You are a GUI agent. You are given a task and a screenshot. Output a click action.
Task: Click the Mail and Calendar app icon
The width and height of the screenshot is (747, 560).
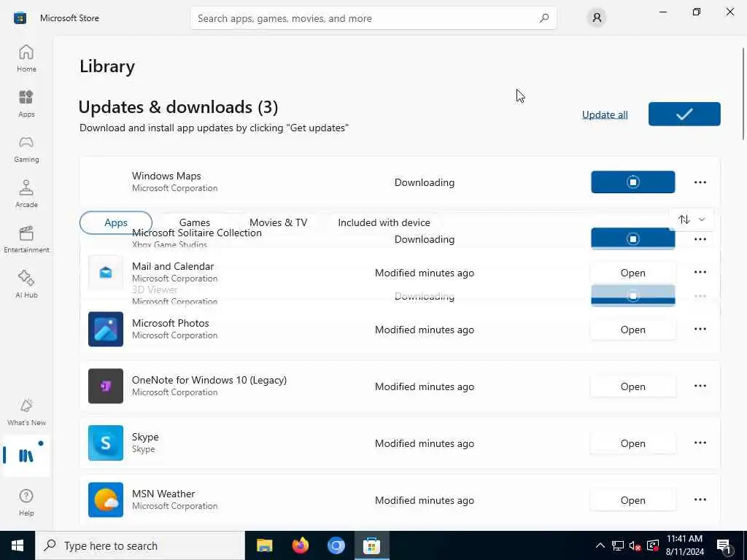(x=106, y=273)
